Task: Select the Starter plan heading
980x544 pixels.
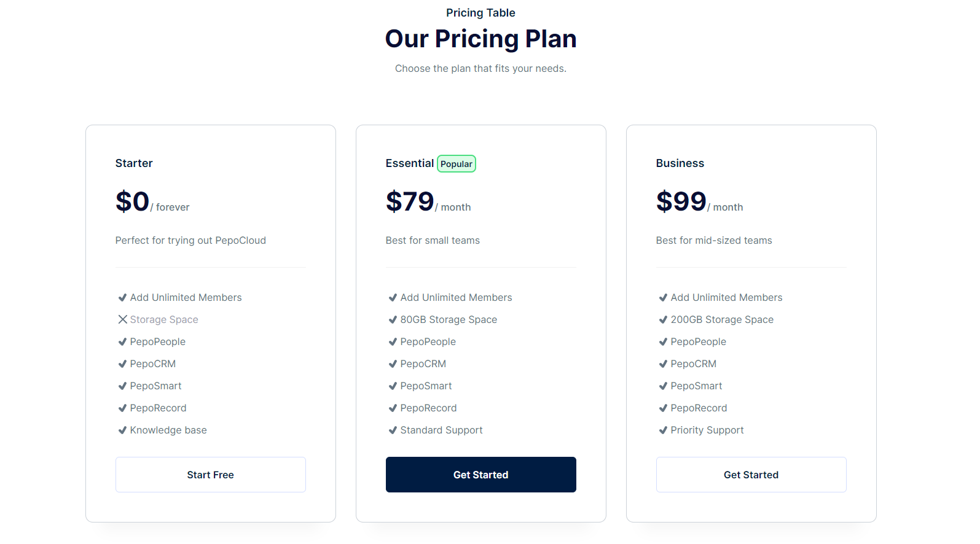Action: 133,163
